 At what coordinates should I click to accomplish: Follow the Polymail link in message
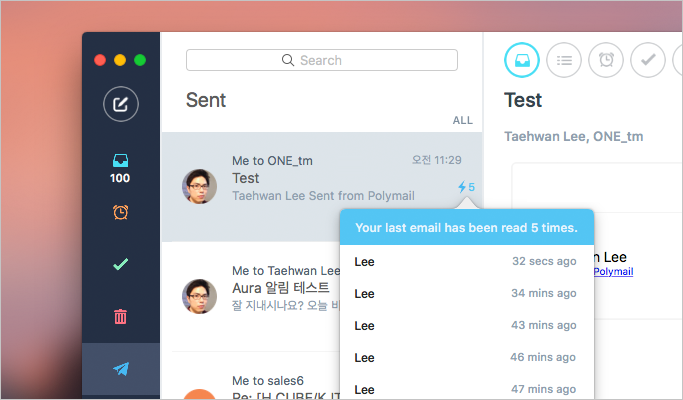(613, 271)
